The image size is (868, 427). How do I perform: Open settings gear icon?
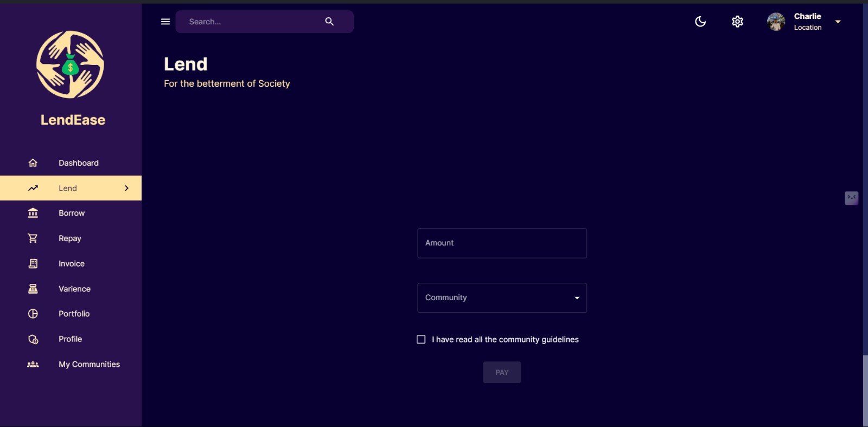(737, 22)
